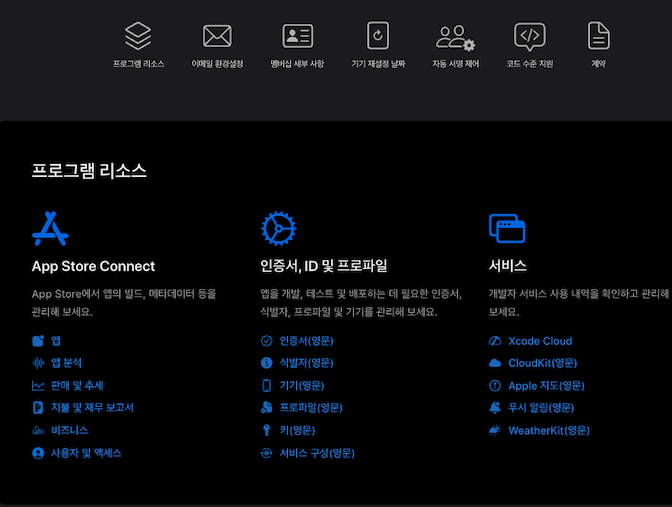
Task: Click the large App Store Connect logo icon
Action: tap(50, 228)
